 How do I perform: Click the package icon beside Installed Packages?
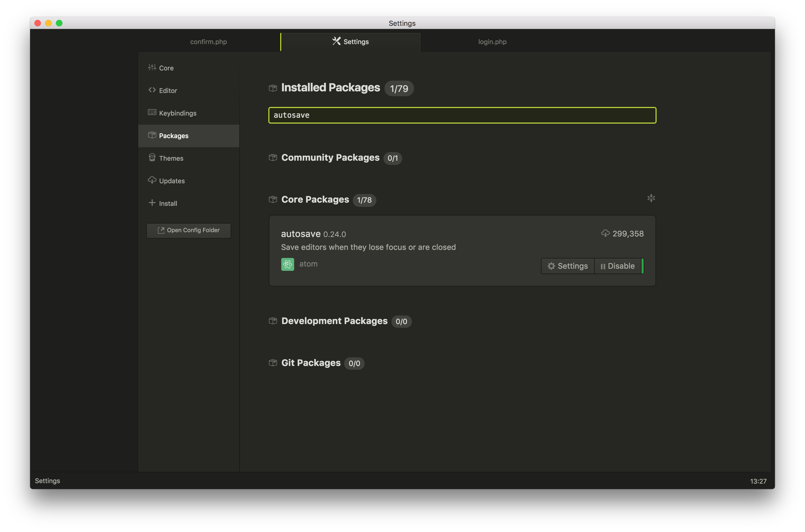[273, 88]
